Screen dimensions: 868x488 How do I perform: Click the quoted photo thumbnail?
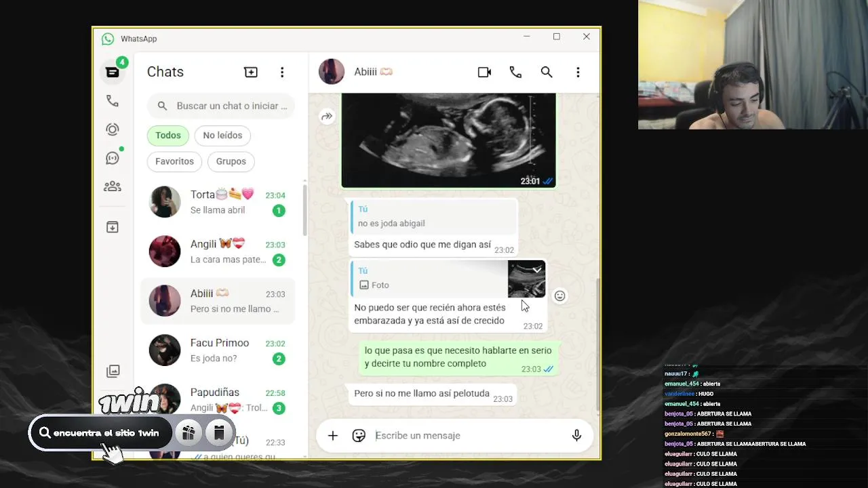[x=527, y=279]
